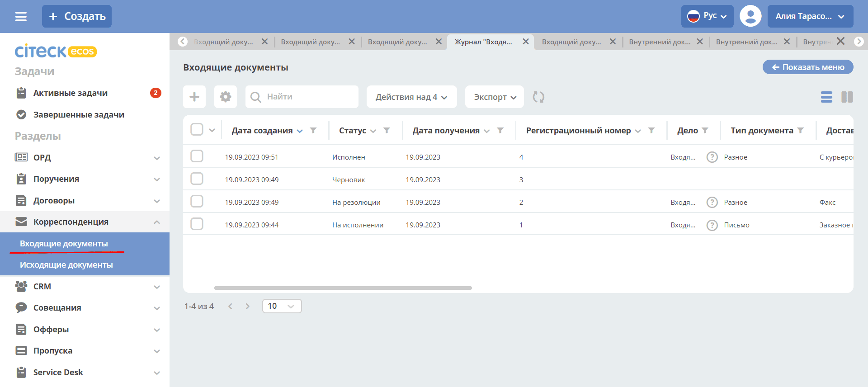
Task: Click the horizontal table scrollbar
Action: point(343,288)
